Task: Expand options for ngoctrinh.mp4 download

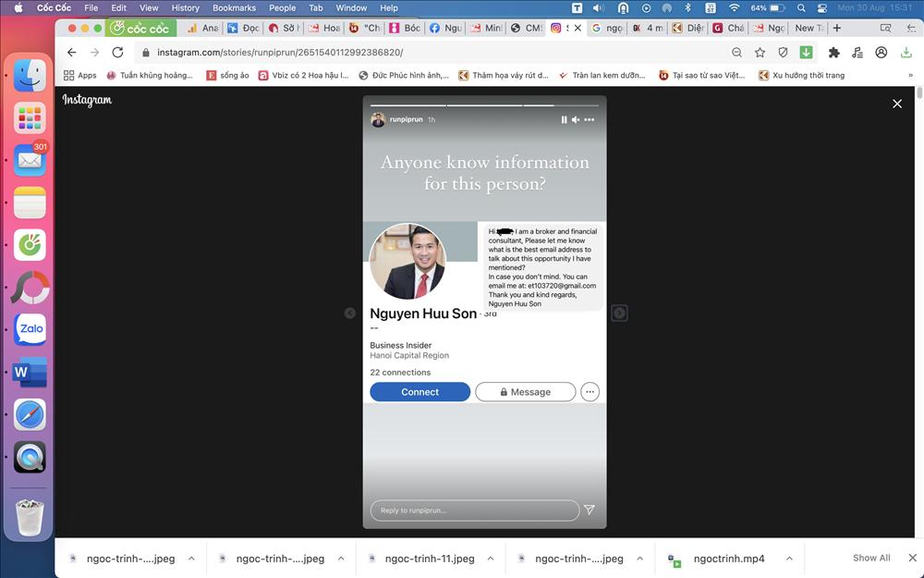Action: [788, 559]
